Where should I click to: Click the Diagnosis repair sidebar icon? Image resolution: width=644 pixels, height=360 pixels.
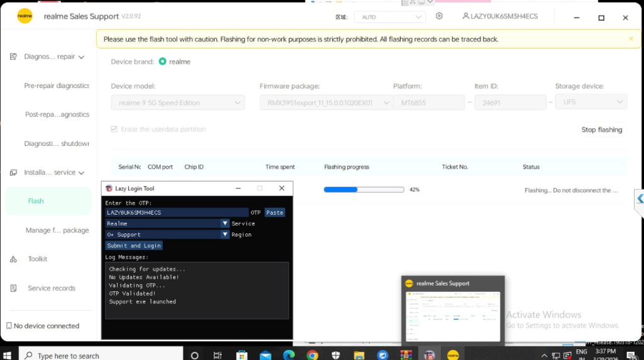14,57
